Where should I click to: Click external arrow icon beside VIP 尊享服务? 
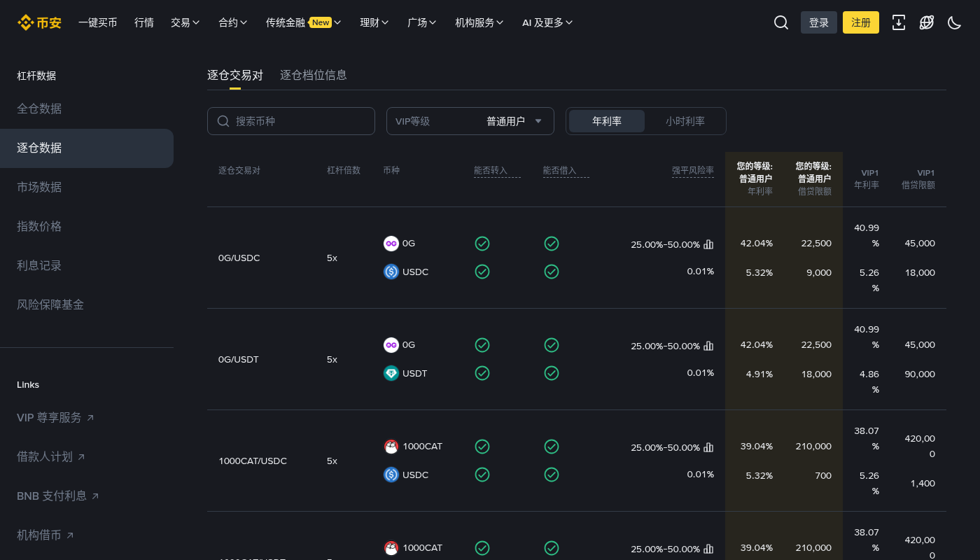coord(90,418)
